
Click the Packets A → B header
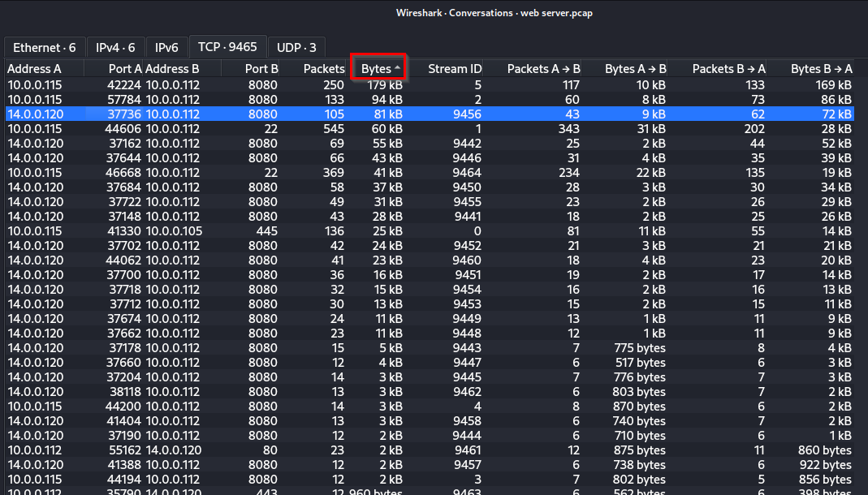click(543, 69)
